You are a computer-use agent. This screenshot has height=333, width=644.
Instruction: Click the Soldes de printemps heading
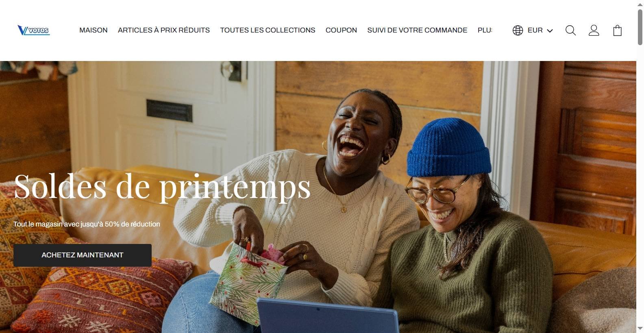[x=162, y=187]
